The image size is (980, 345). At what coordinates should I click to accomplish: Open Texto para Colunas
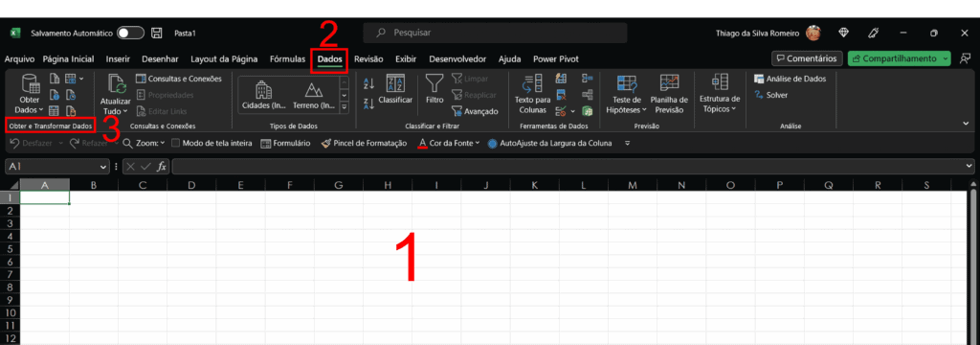[x=532, y=94]
